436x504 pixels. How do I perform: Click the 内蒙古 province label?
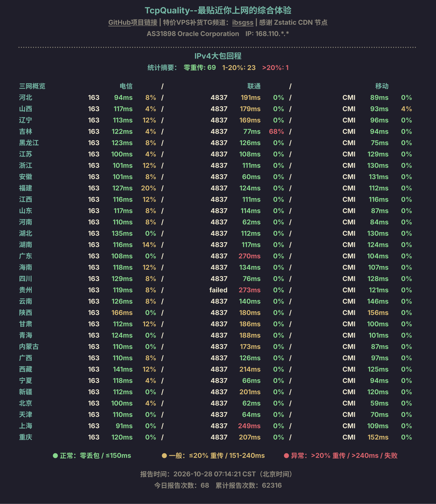coord(29,347)
